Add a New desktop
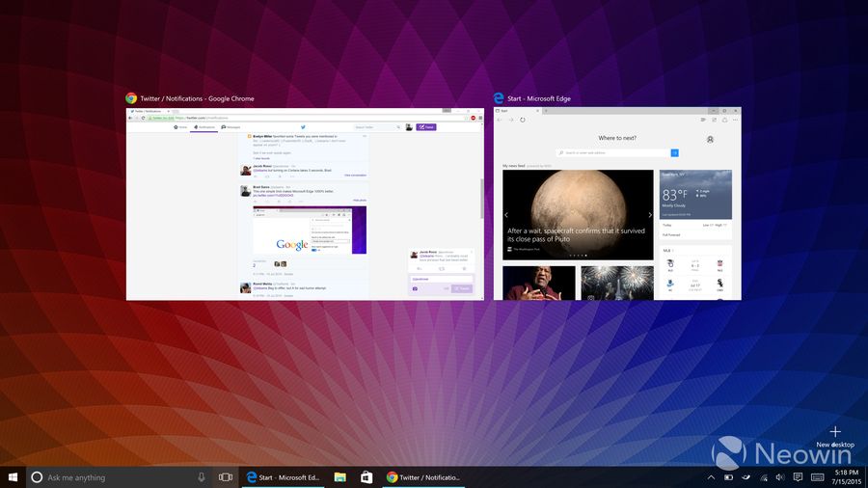Image resolution: width=868 pixels, height=488 pixels. pyautogui.click(x=835, y=436)
